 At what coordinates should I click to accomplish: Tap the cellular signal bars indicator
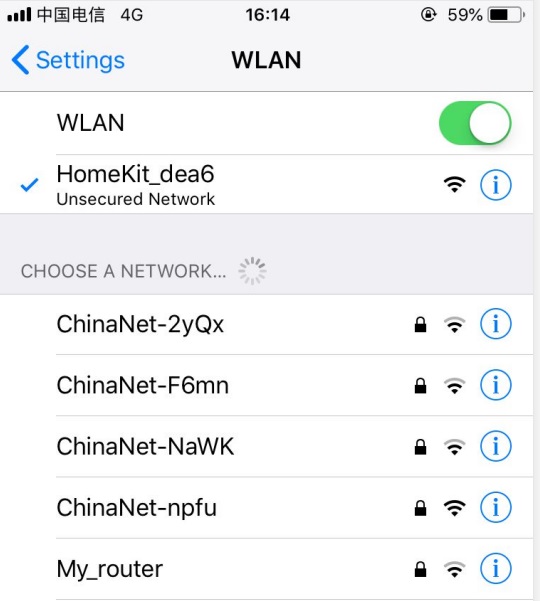tap(19, 15)
